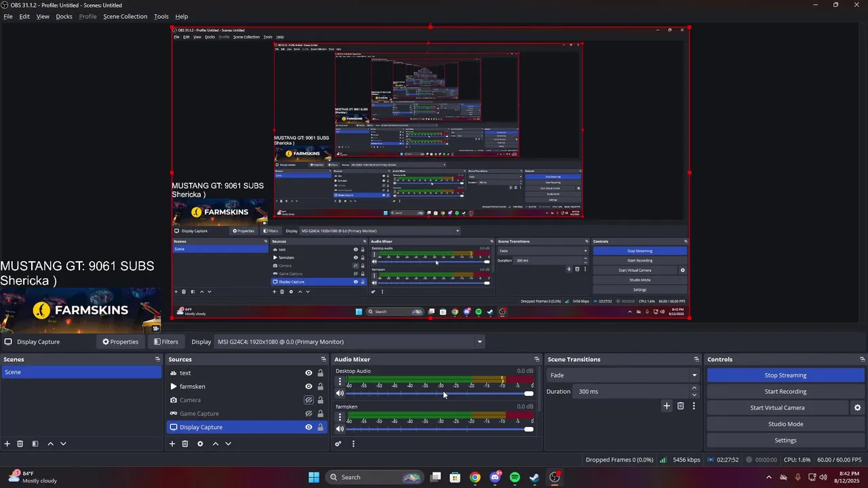868x488 pixels.
Task: Pop out the Audio Mixer dock icon
Action: (537, 359)
